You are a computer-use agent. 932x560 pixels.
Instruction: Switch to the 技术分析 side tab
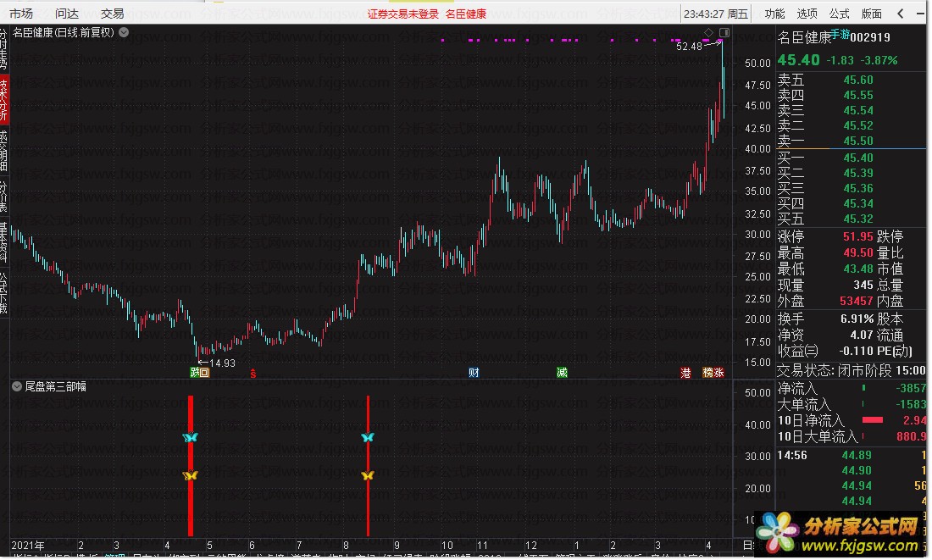tap(3, 98)
